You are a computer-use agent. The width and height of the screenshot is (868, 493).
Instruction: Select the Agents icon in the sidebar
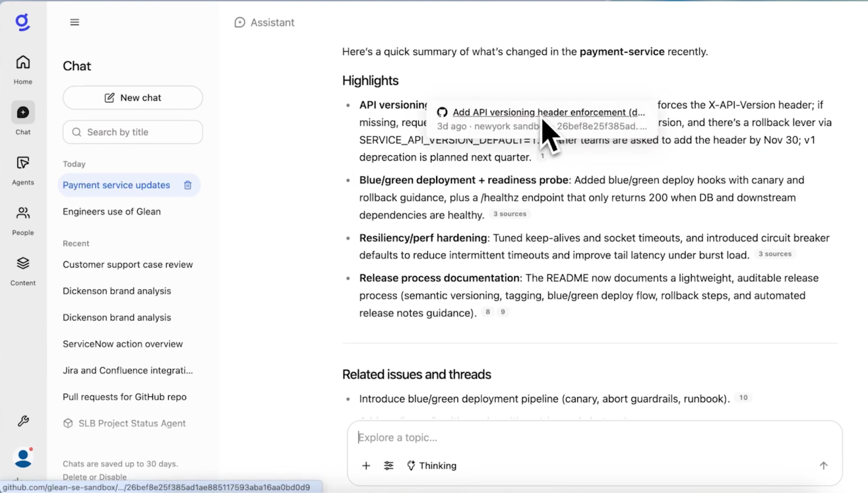22,169
